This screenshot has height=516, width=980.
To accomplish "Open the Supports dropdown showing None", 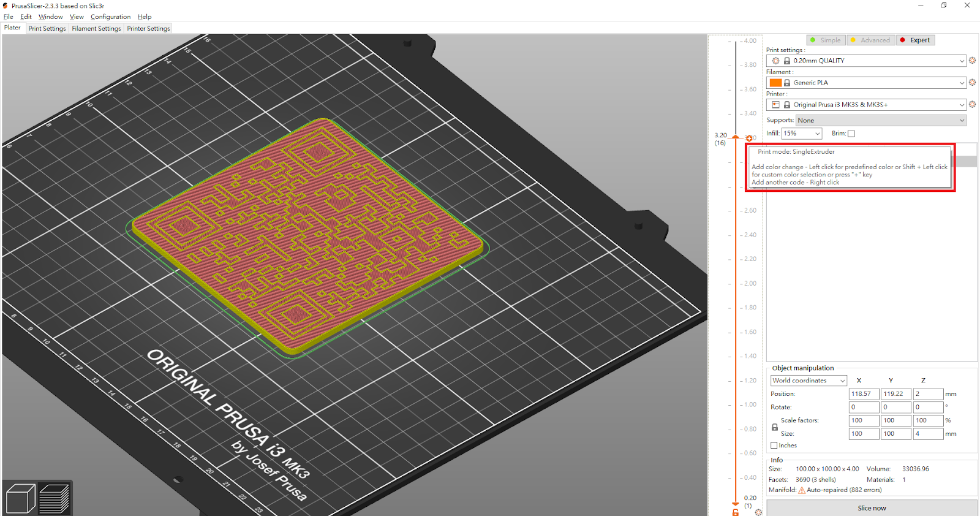I will tap(881, 121).
